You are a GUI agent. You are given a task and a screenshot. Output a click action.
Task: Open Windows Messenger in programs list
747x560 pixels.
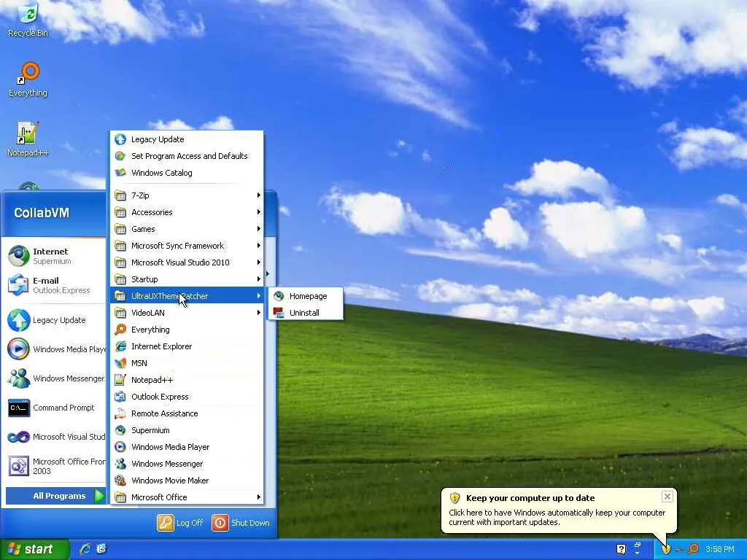click(x=187, y=463)
